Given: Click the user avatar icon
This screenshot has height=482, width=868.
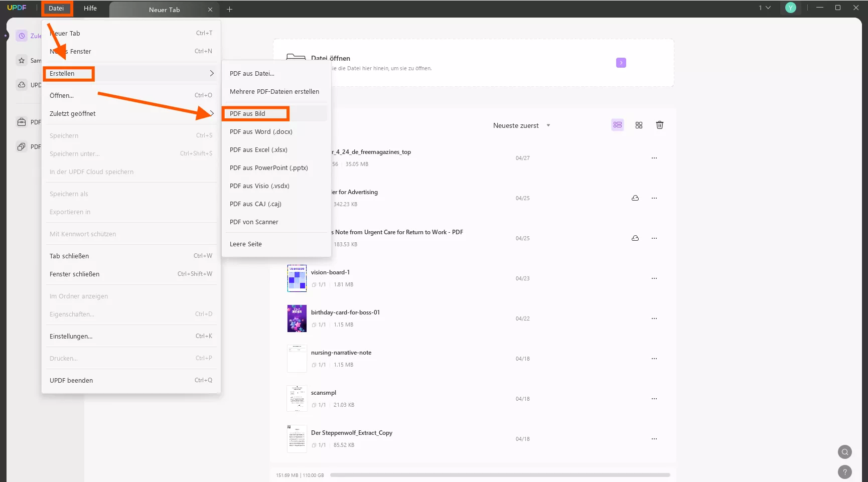Looking at the screenshot, I should [791, 8].
